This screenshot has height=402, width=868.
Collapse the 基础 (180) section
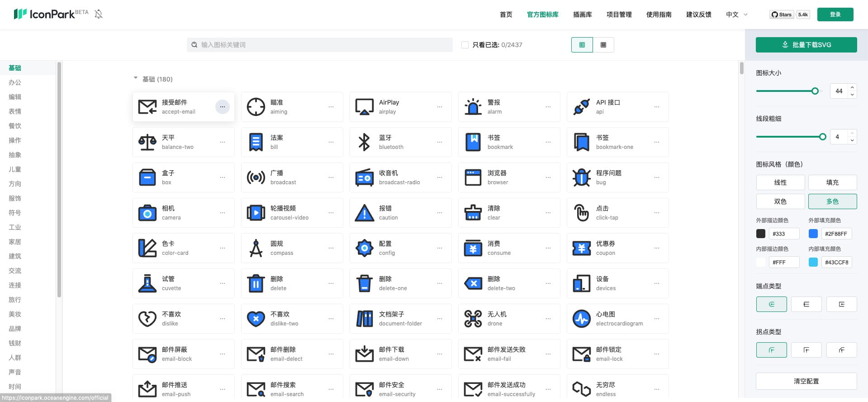136,78
